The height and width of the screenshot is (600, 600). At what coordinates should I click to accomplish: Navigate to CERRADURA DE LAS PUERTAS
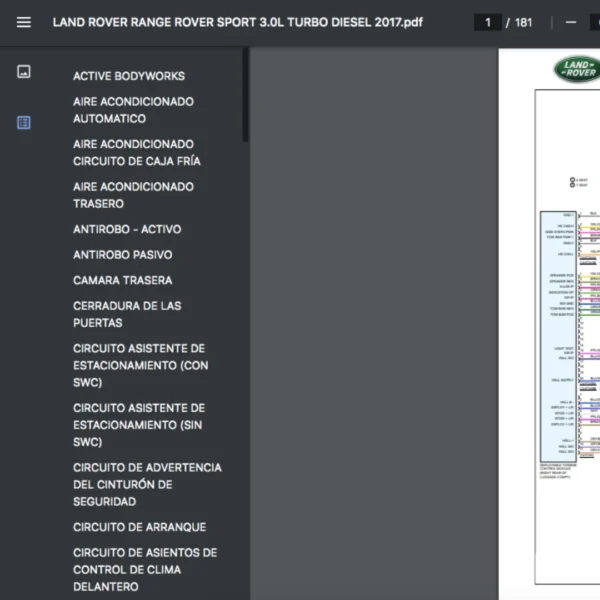coord(125,314)
